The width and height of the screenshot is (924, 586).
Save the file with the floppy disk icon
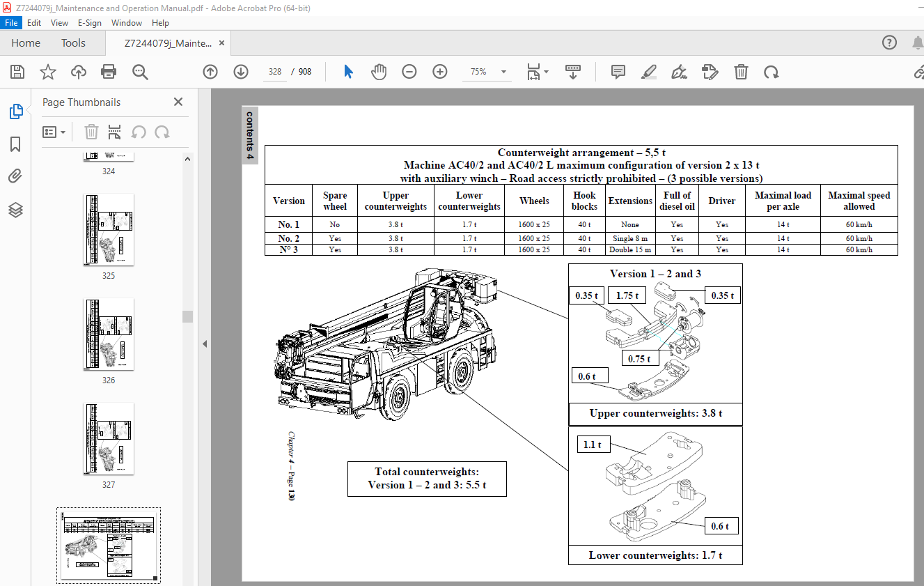coord(17,72)
